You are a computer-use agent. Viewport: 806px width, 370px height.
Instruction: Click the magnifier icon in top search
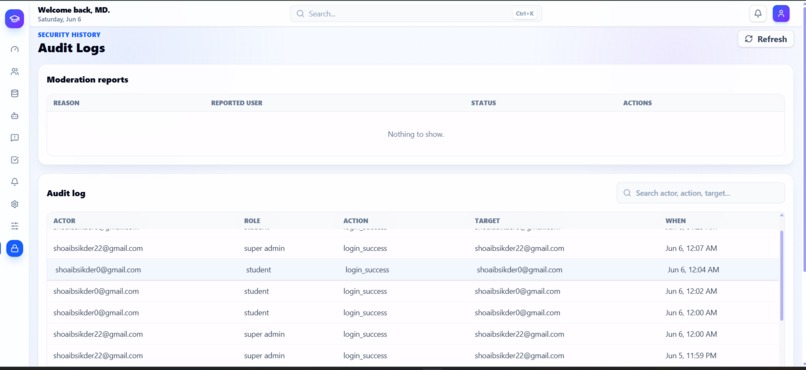(x=300, y=14)
